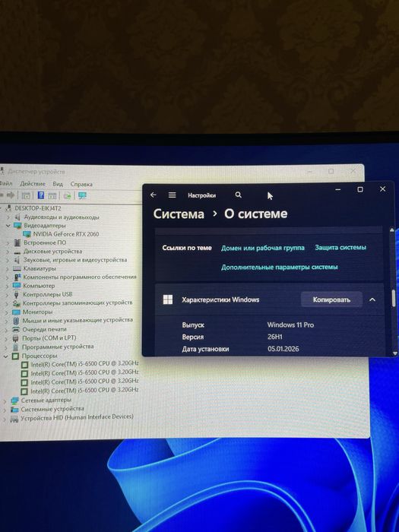Click scan for hardware changes monitor icon
The height and width of the screenshot is (532, 399).
click(82, 195)
